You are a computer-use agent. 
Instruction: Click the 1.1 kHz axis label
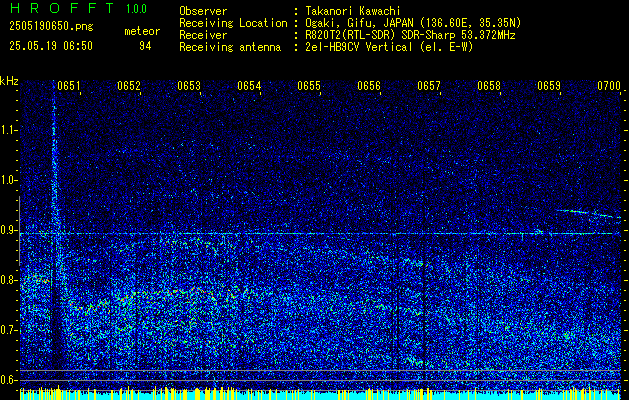click(x=8, y=130)
